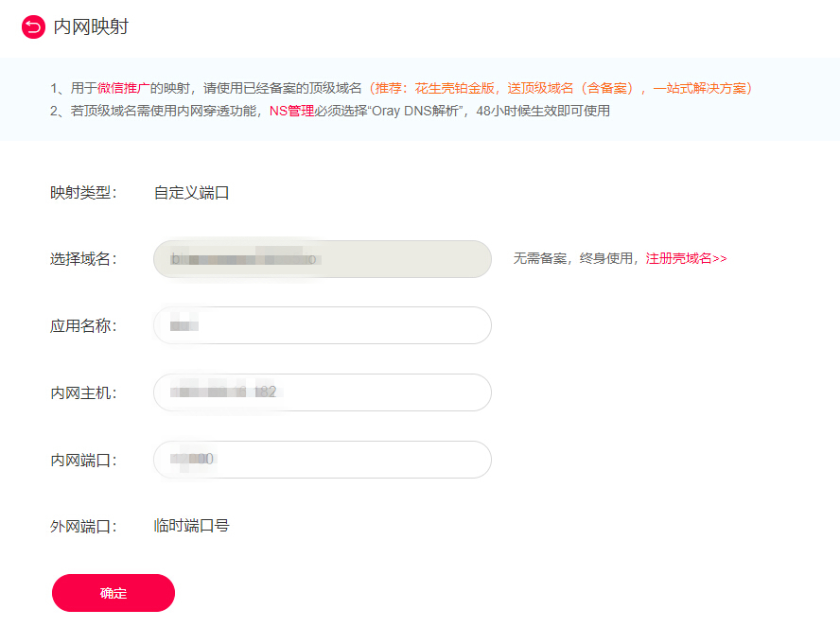Click the red back arrow icon
The image size is (840, 627).
pos(33,26)
